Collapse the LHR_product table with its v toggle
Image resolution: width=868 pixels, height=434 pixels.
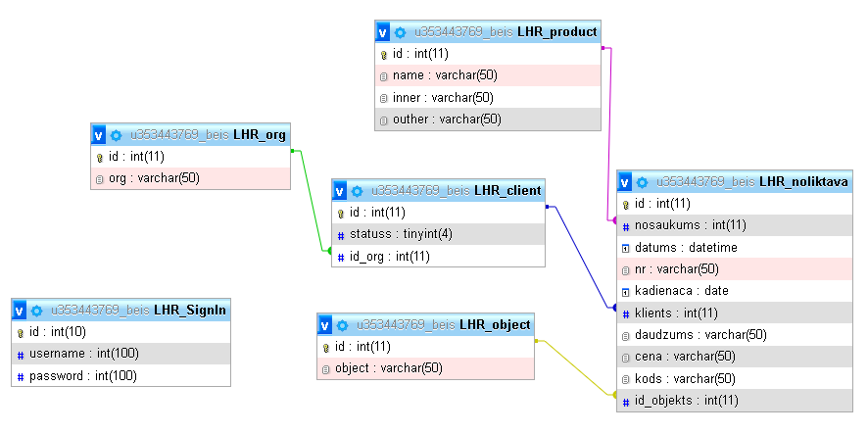point(383,32)
